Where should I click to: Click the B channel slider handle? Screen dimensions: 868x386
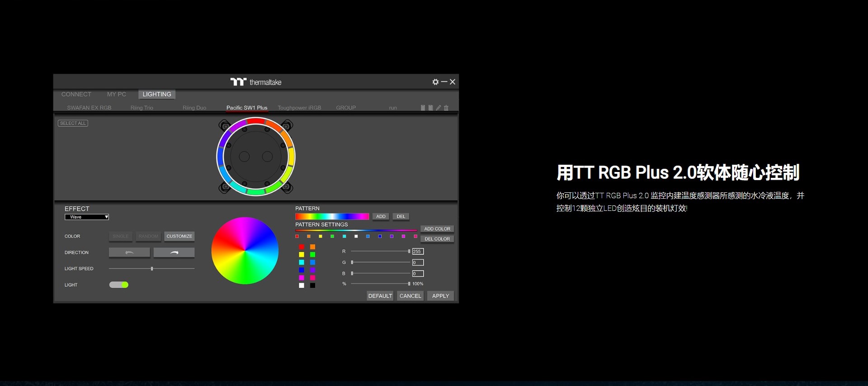(352, 273)
